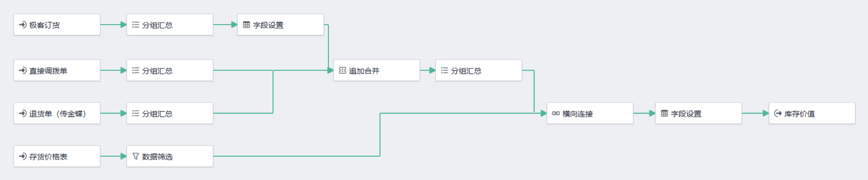Click the input icon on 直接调拨单 node

coord(23,70)
